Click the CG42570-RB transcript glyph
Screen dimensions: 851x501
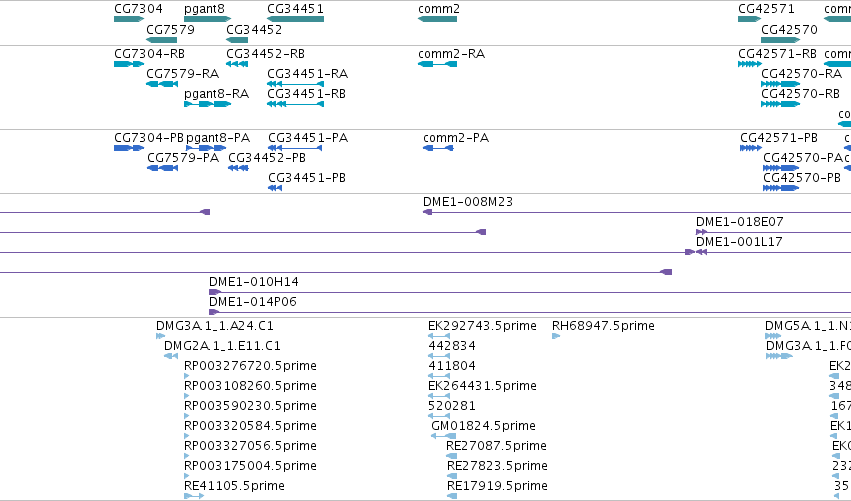(780, 104)
